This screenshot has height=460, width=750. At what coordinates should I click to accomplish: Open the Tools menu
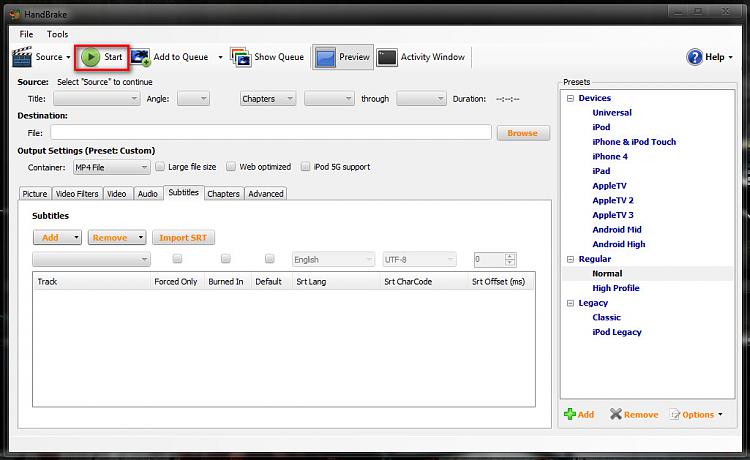pyautogui.click(x=57, y=34)
